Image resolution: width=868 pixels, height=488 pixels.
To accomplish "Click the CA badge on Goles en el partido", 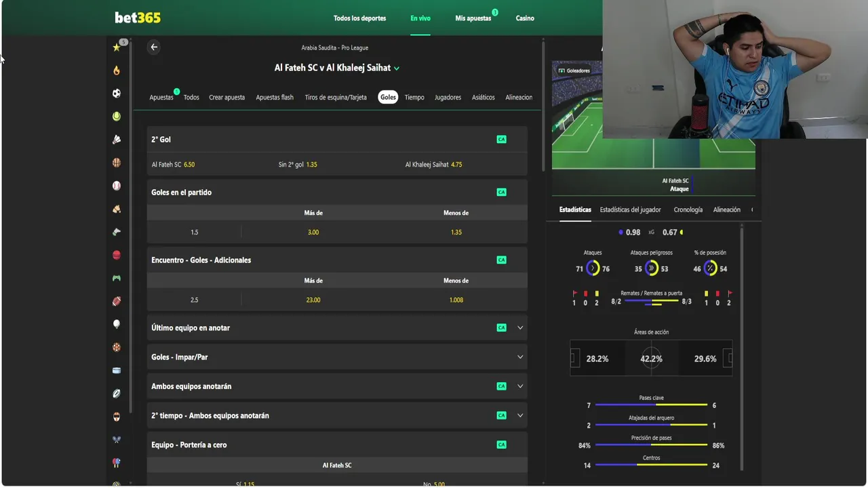I will pos(501,192).
